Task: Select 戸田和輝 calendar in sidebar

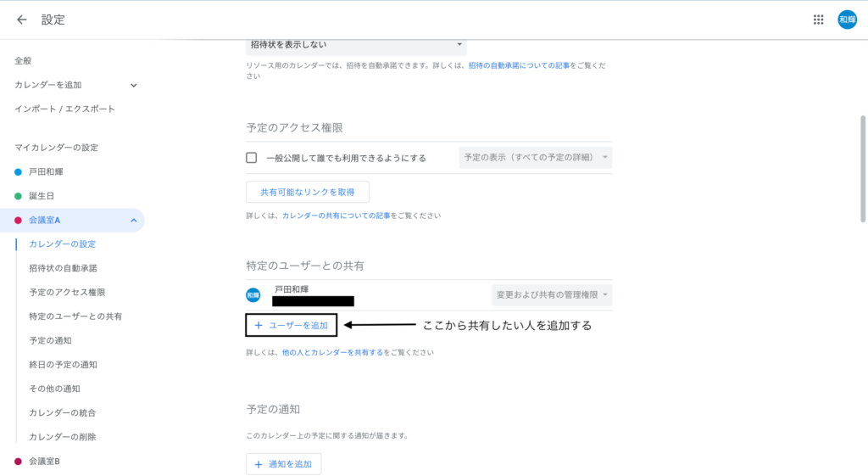Action: pyautogui.click(x=46, y=171)
